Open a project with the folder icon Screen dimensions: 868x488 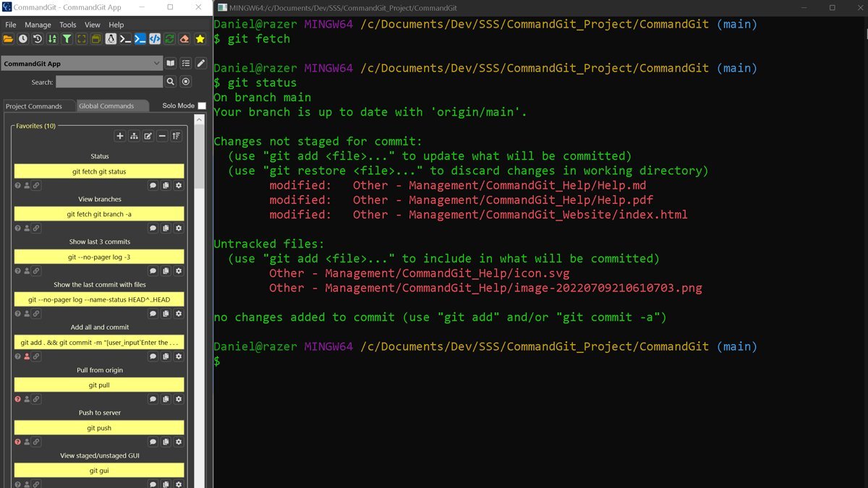pos(7,39)
